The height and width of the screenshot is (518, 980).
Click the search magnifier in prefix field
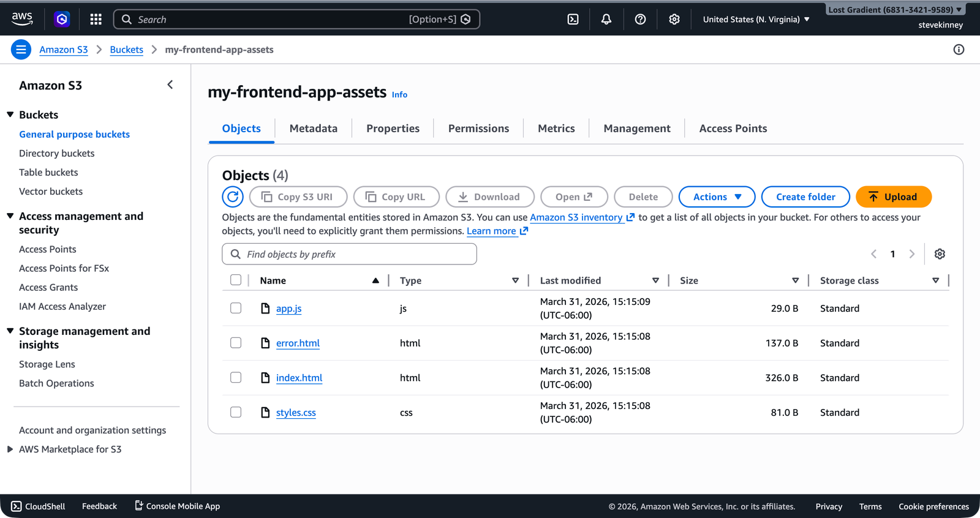tap(235, 254)
